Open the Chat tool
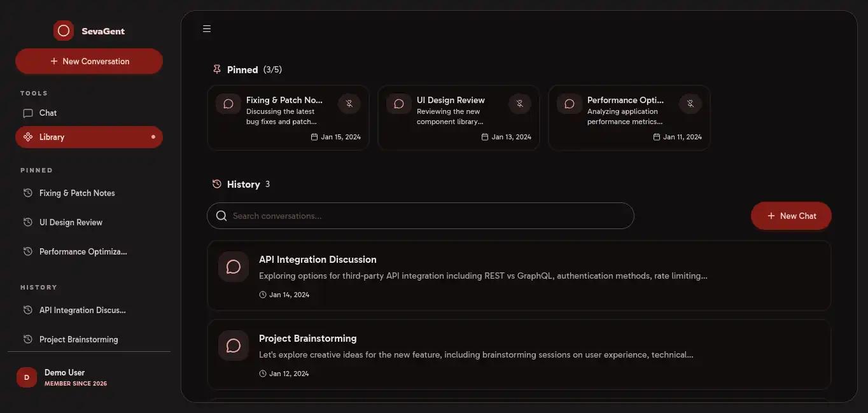The image size is (868, 413). pyautogui.click(x=89, y=113)
